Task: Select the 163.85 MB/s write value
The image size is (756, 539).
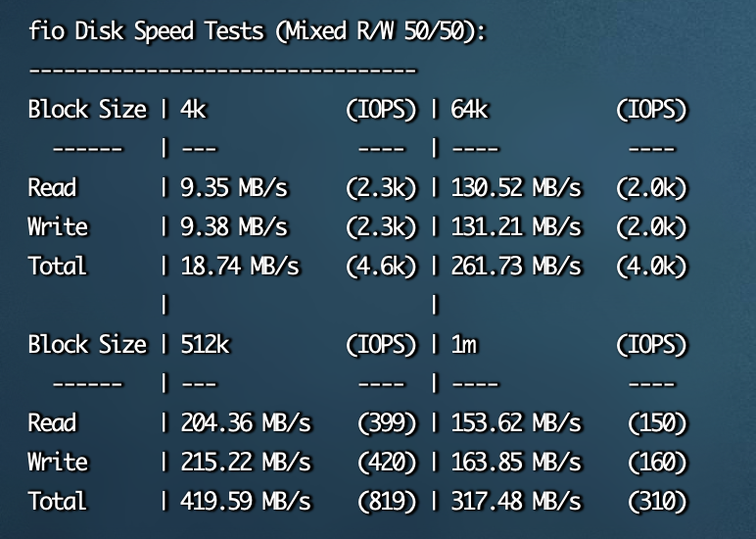Action: 516,462
